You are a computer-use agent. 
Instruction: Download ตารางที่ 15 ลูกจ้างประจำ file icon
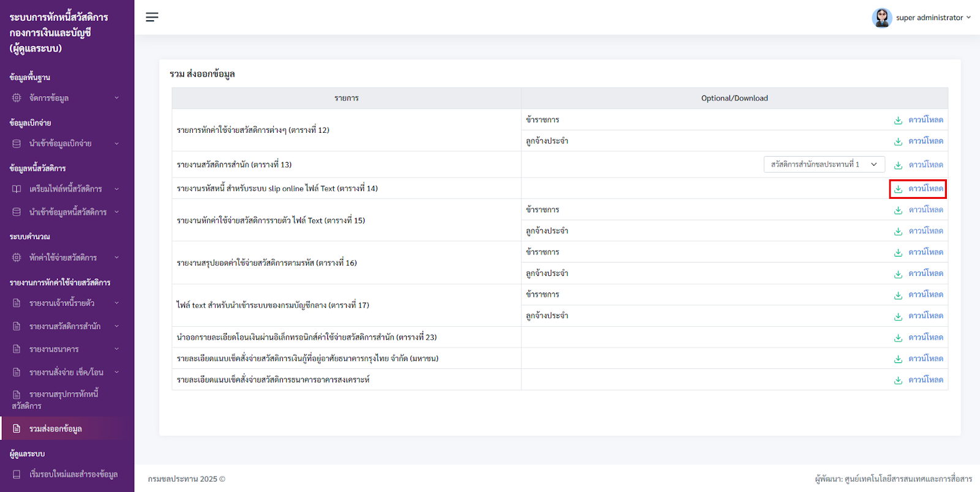(898, 231)
